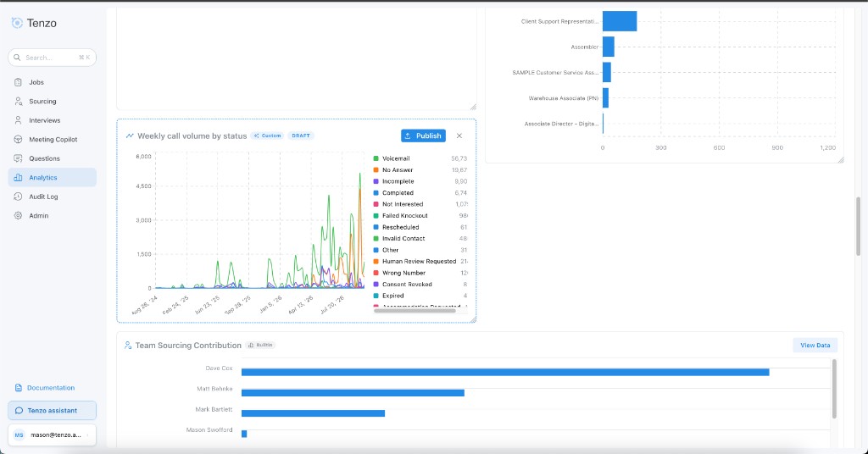Viewport: 868px width, 454px height.
Task: Click the Wrong Number legend color swatch
Action: point(376,274)
